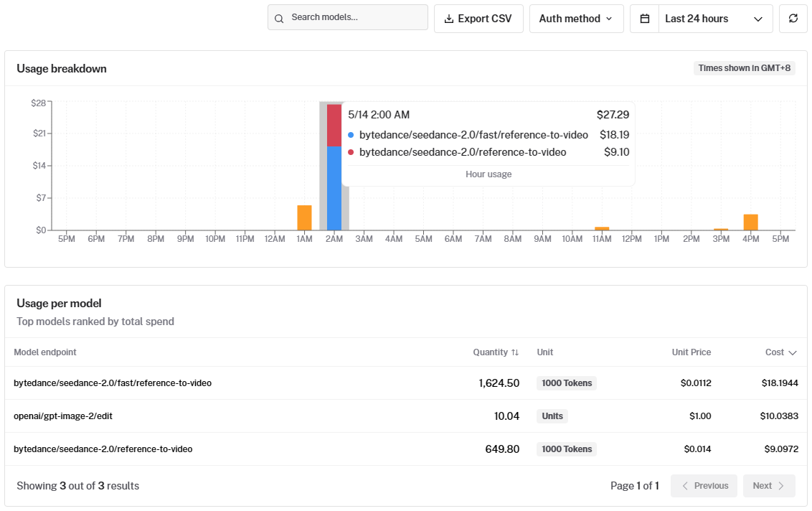Screen dimensions: 812x511
Task: Open the Auth method dropdown
Action: 577,19
